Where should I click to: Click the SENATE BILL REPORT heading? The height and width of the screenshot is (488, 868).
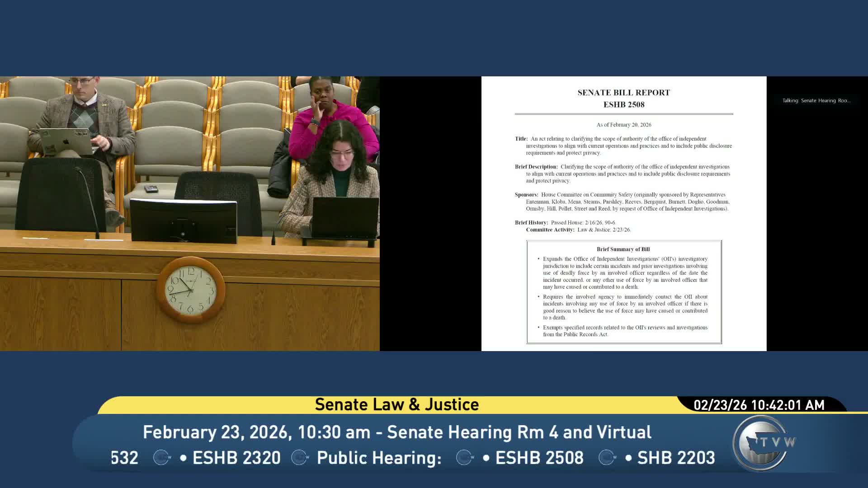coord(623,93)
